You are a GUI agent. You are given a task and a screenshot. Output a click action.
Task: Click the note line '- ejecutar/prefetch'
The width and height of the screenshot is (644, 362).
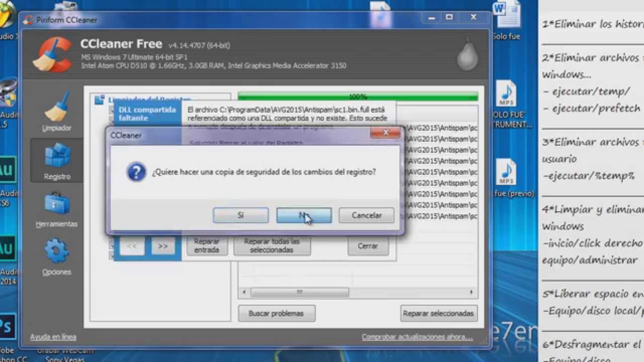(591, 108)
